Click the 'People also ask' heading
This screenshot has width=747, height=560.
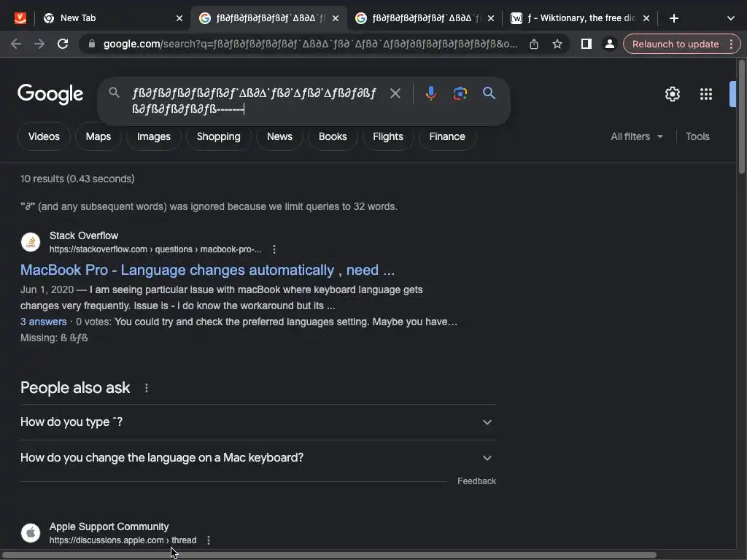75,388
